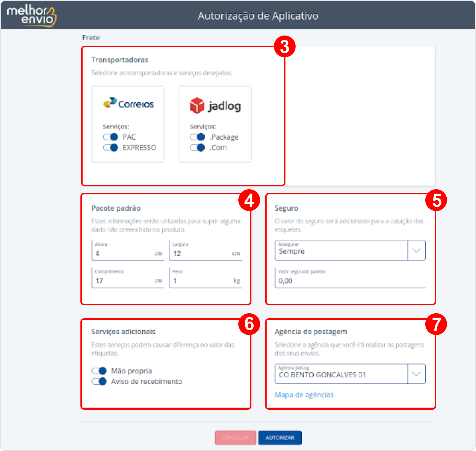This screenshot has height=451, width=476.
Task: Click the Jadlog carrier logo
Action: 215,105
